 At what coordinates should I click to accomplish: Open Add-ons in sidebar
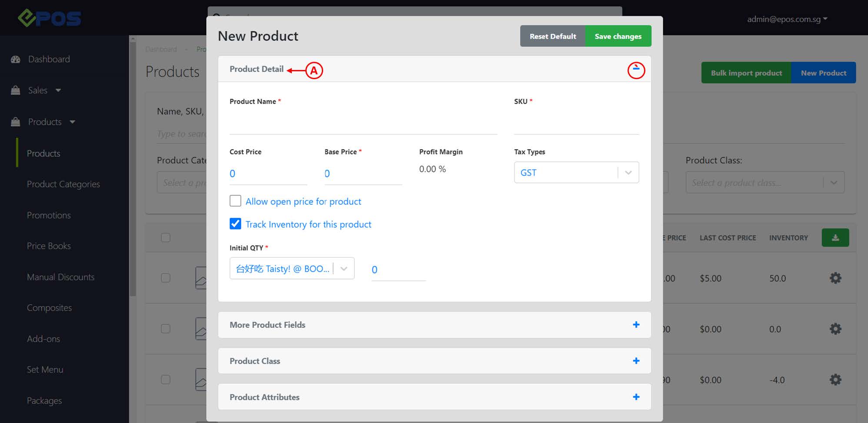coord(43,339)
